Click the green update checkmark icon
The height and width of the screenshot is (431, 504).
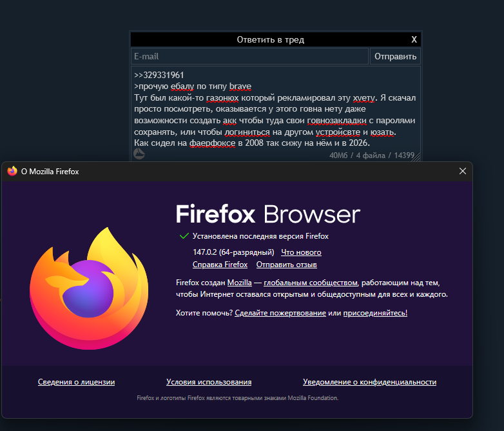pyautogui.click(x=184, y=236)
